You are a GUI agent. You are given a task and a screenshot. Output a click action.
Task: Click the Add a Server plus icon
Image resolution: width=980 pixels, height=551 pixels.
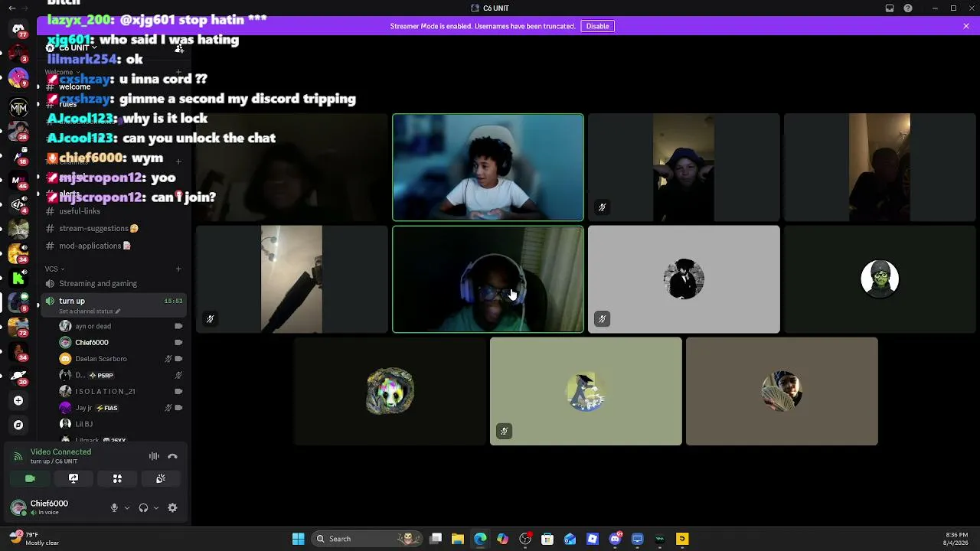click(18, 400)
